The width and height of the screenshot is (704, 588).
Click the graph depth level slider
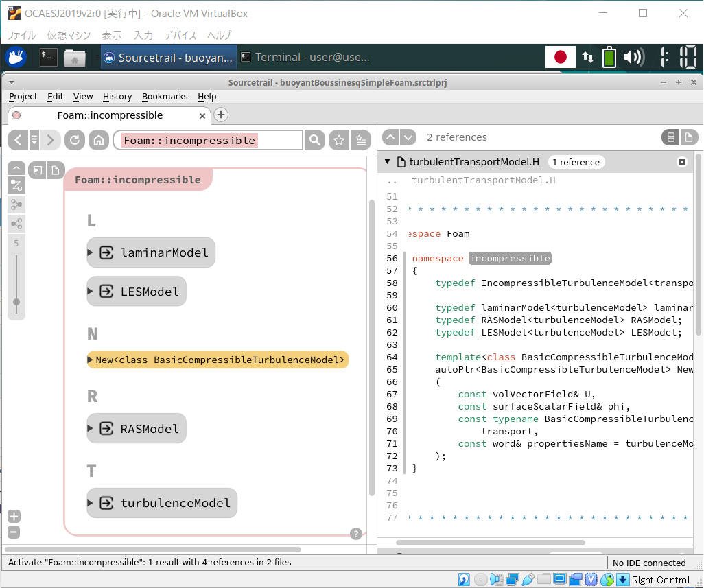click(x=16, y=301)
